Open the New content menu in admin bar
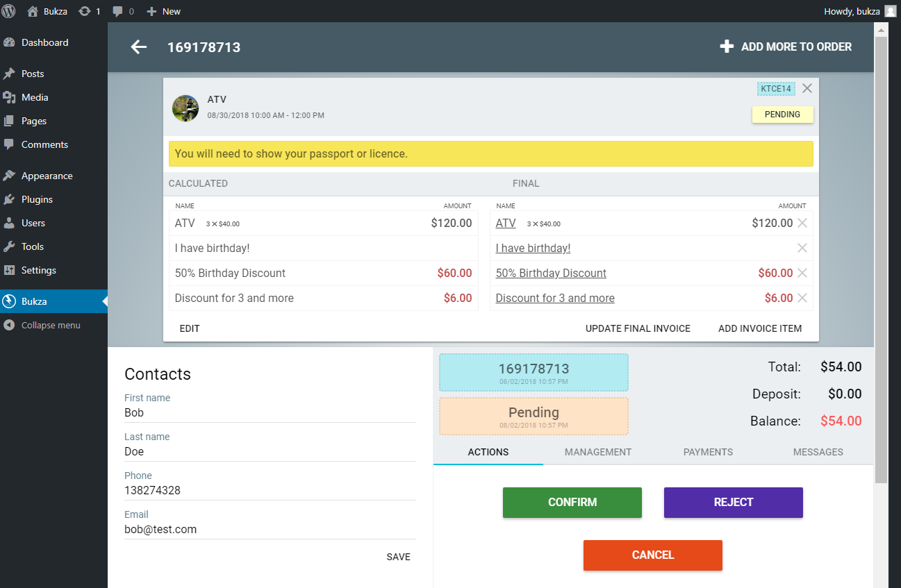The height and width of the screenshot is (588, 901). (x=164, y=11)
